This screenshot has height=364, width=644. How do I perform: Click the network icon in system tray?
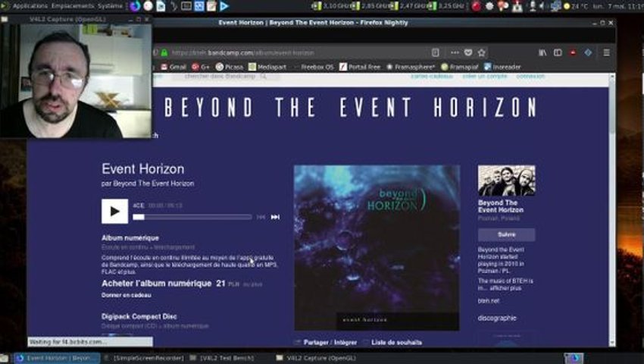click(555, 6)
